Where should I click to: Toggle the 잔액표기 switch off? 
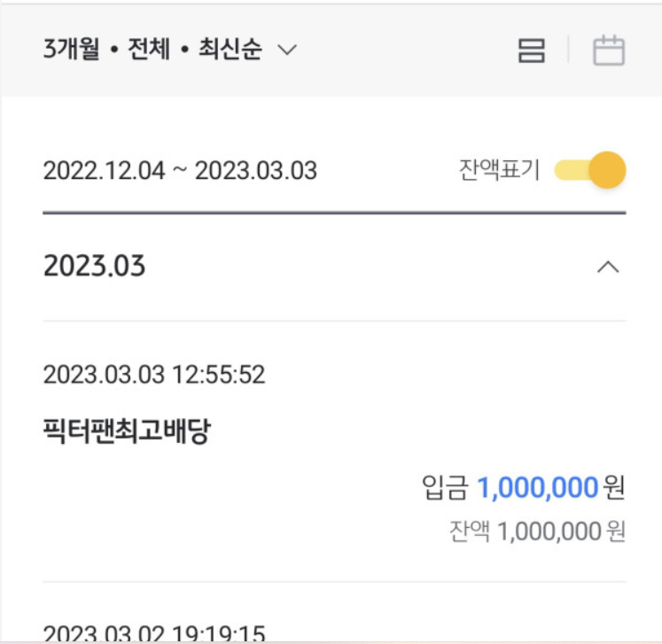[x=590, y=170]
